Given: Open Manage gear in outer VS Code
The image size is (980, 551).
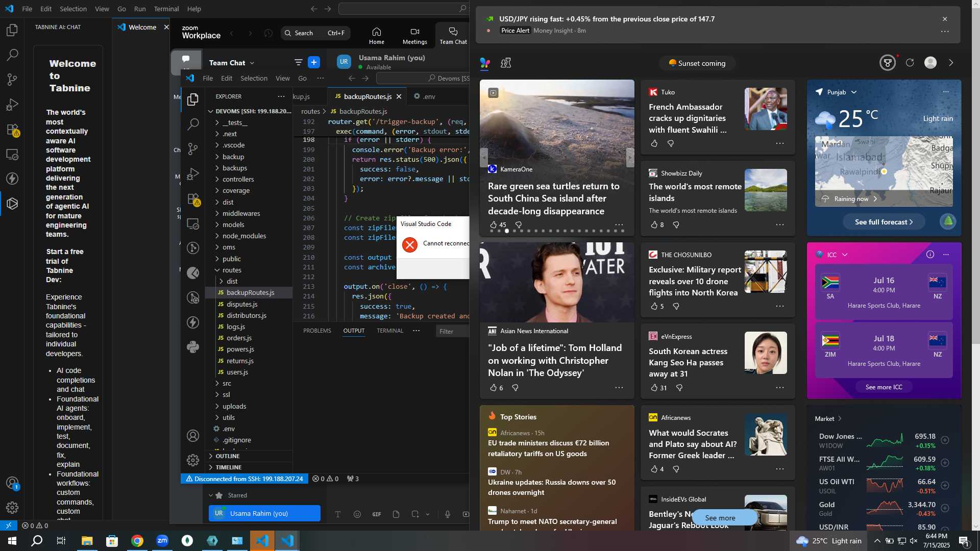Looking at the screenshot, I should click(x=12, y=508).
